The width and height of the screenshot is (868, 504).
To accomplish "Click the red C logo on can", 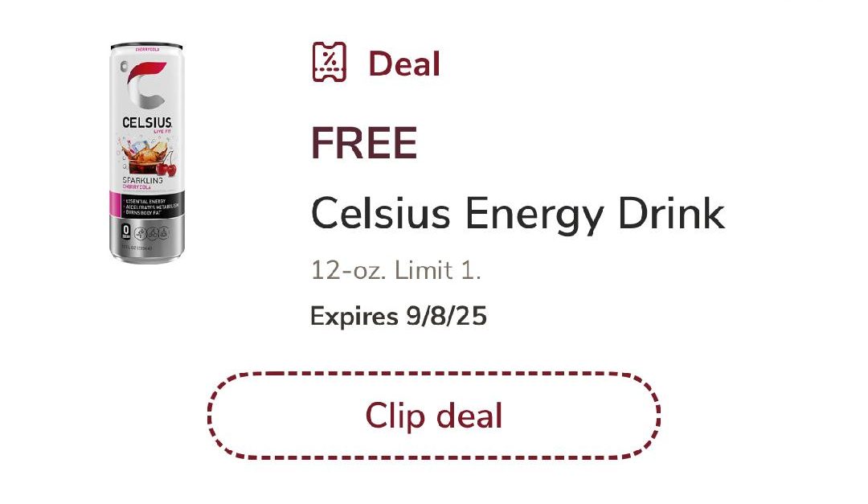I will [145, 86].
